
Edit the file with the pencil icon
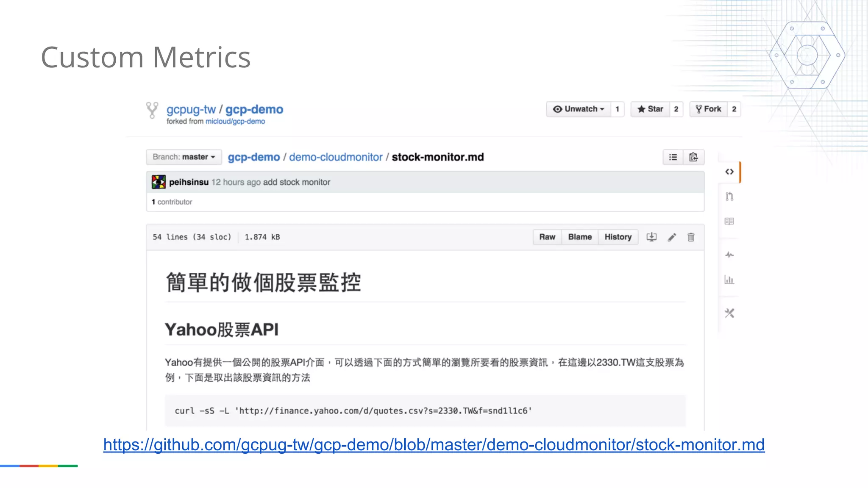(x=672, y=237)
